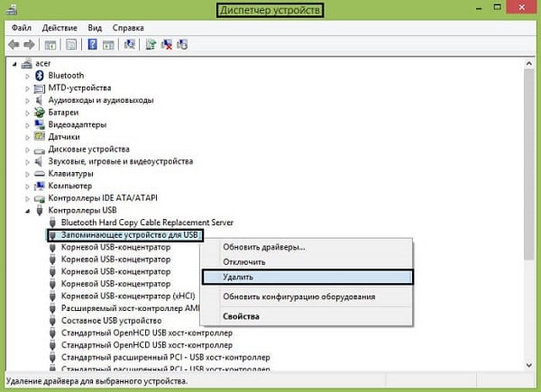Click the scan for hardware changes toolbar icon

[x=131, y=43]
